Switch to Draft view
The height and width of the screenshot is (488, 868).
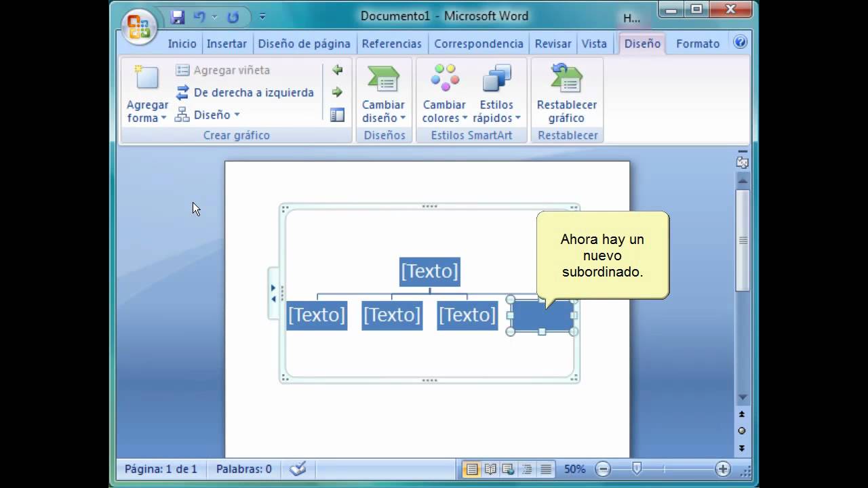(545, 468)
